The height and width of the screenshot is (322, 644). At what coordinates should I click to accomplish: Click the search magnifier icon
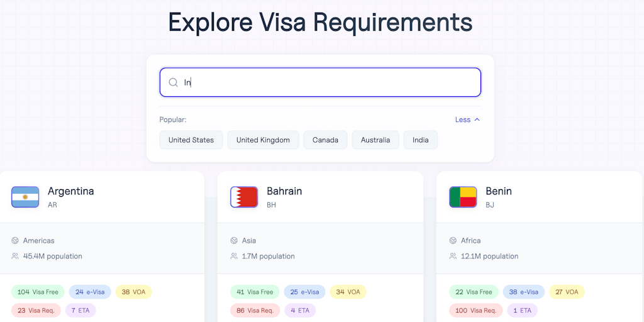[x=174, y=82]
